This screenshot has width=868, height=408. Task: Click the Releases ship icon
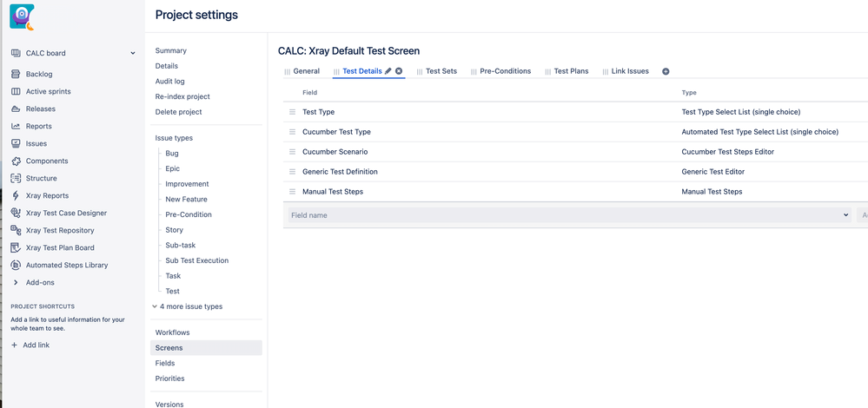(x=16, y=109)
